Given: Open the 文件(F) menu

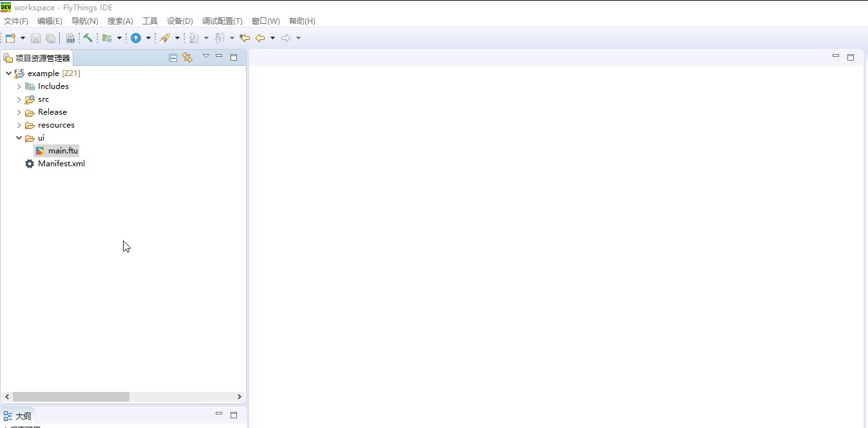Looking at the screenshot, I should (x=16, y=21).
